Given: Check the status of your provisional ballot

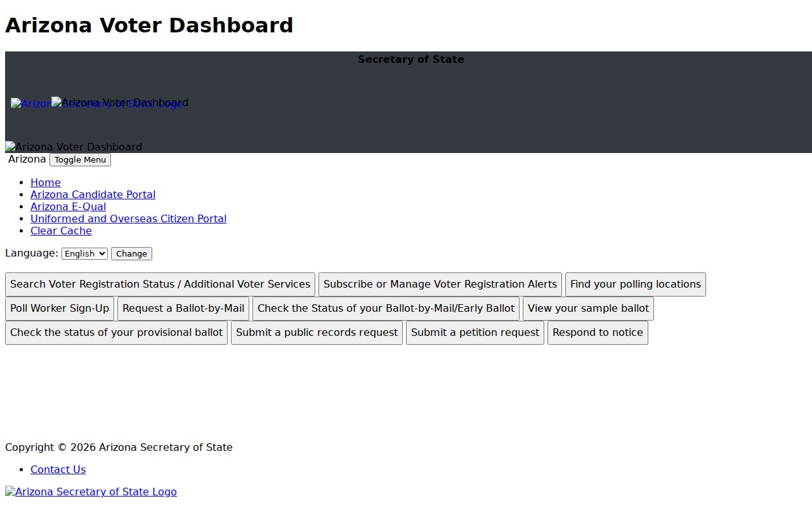Looking at the screenshot, I should [x=116, y=333].
